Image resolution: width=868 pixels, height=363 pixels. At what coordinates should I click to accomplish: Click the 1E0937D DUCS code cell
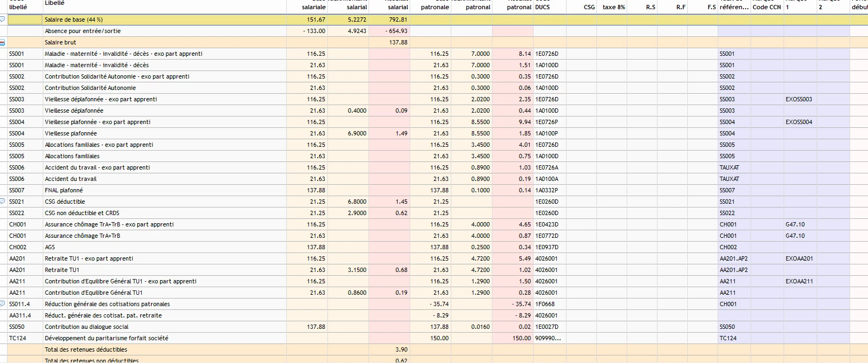point(549,247)
